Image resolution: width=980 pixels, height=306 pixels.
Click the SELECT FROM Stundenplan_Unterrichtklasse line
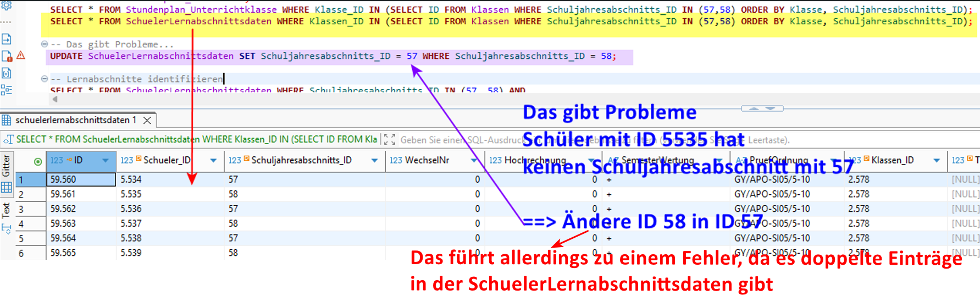(511, 10)
